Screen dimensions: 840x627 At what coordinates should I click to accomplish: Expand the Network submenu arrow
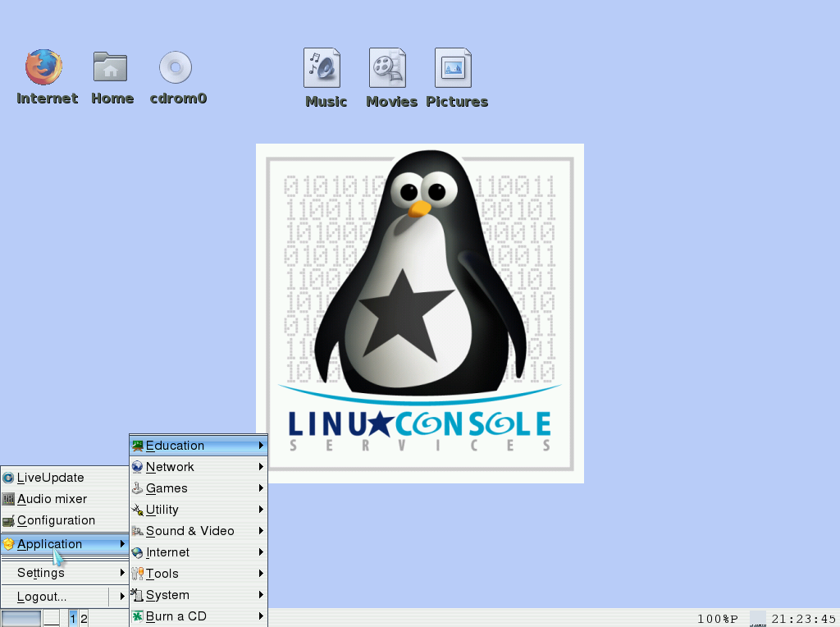[x=261, y=467]
